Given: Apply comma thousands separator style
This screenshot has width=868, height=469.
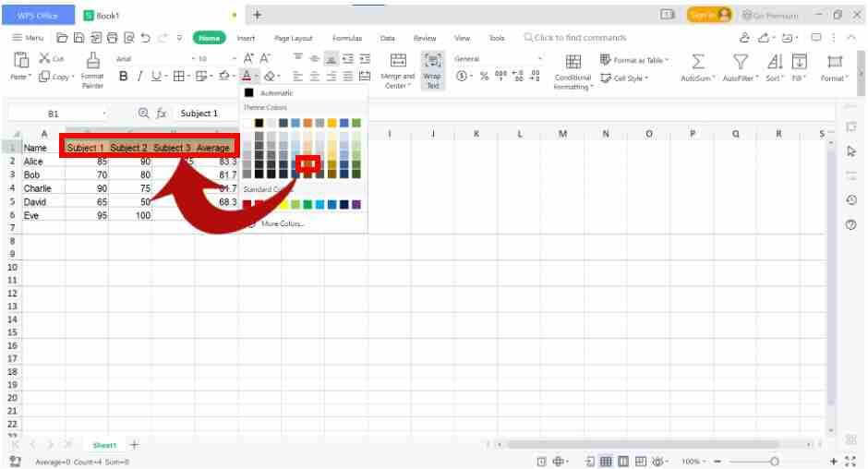Looking at the screenshot, I should coord(500,77).
